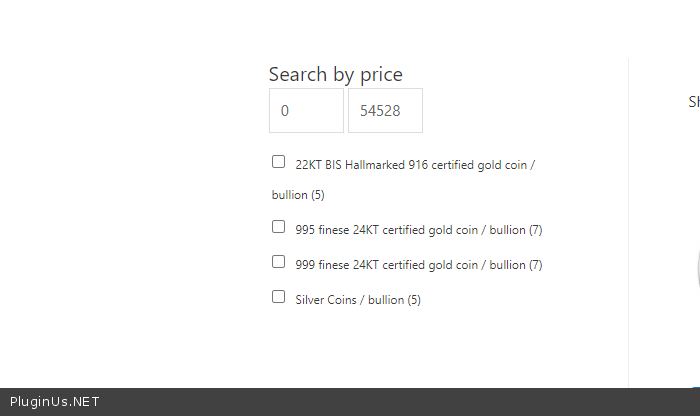Click the cut-off 'Sh' text at right edge
Viewport: 700px width, 416px height.
tap(694, 101)
